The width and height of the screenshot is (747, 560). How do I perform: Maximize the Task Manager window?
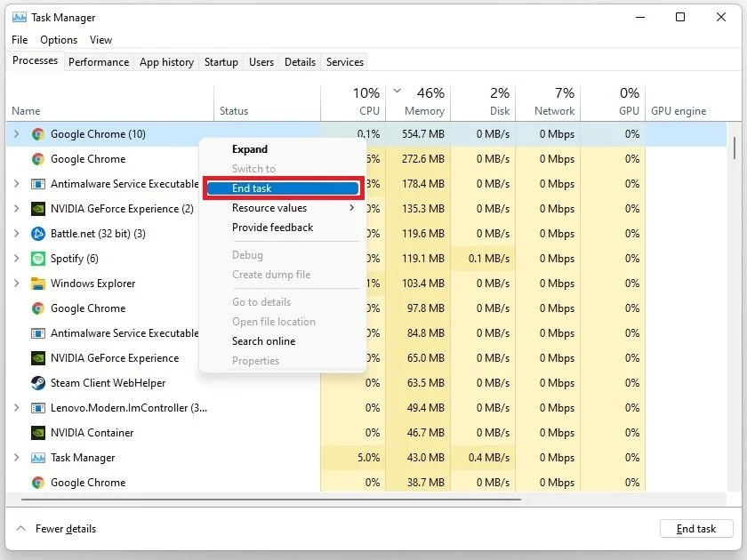click(680, 18)
